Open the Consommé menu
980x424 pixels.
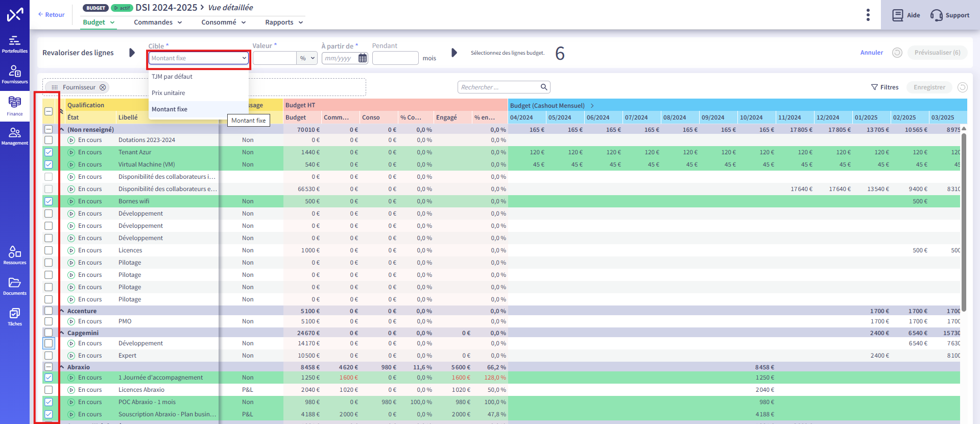(224, 22)
